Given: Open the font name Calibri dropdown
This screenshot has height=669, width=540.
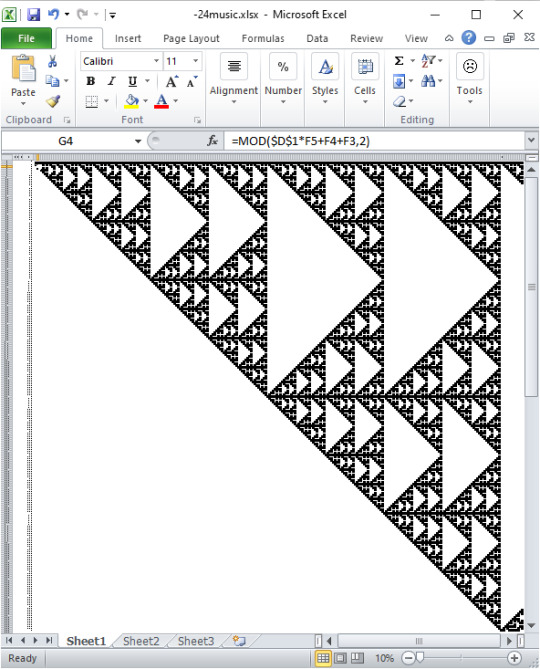Looking at the screenshot, I should (156, 61).
